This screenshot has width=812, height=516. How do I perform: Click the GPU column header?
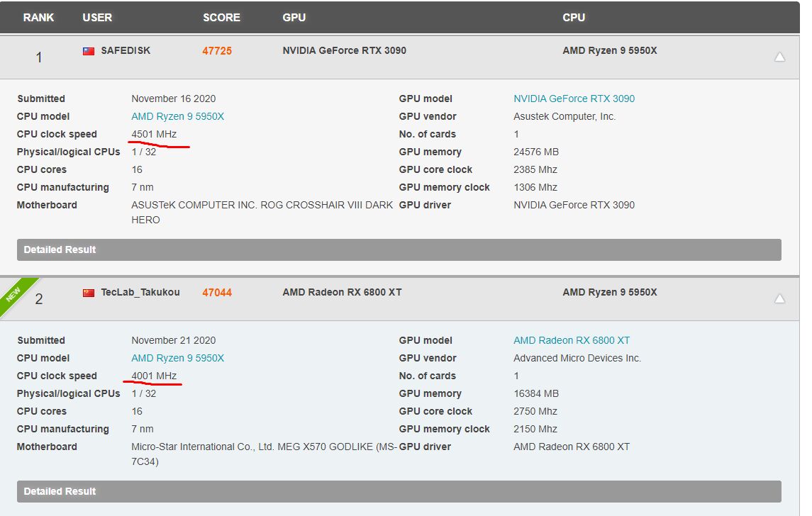pos(294,18)
